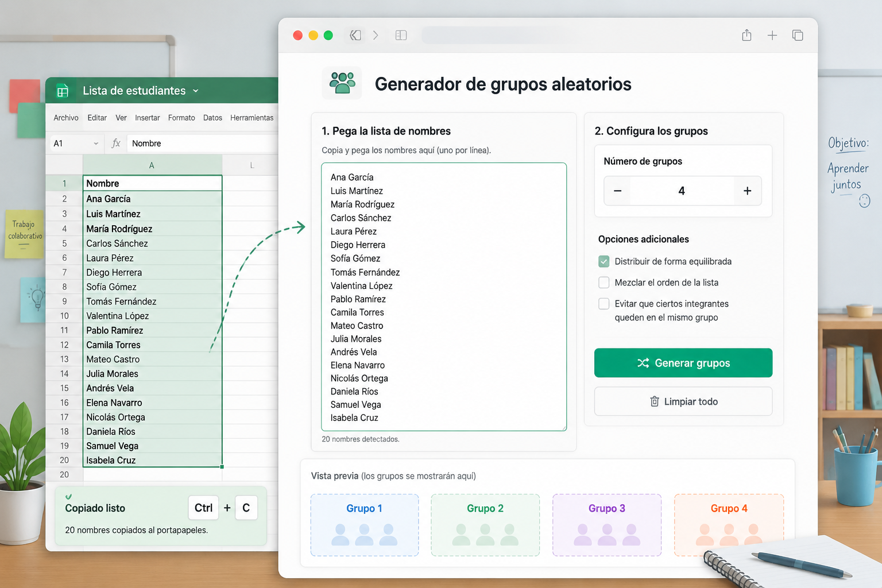Decrease number of groups with minus button
Screen dimensions: 882x588
click(617, 191)
